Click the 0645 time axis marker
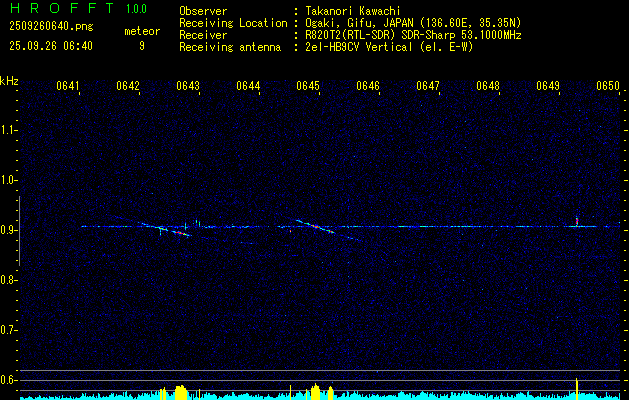 click(308, 86)
